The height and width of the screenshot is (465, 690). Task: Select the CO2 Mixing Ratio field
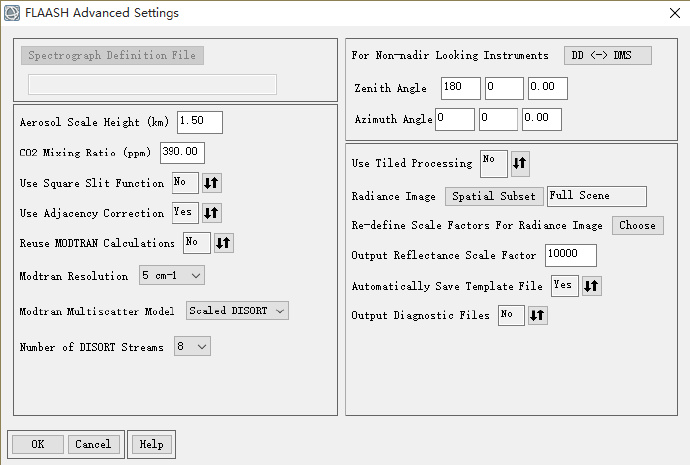(182, 153)
